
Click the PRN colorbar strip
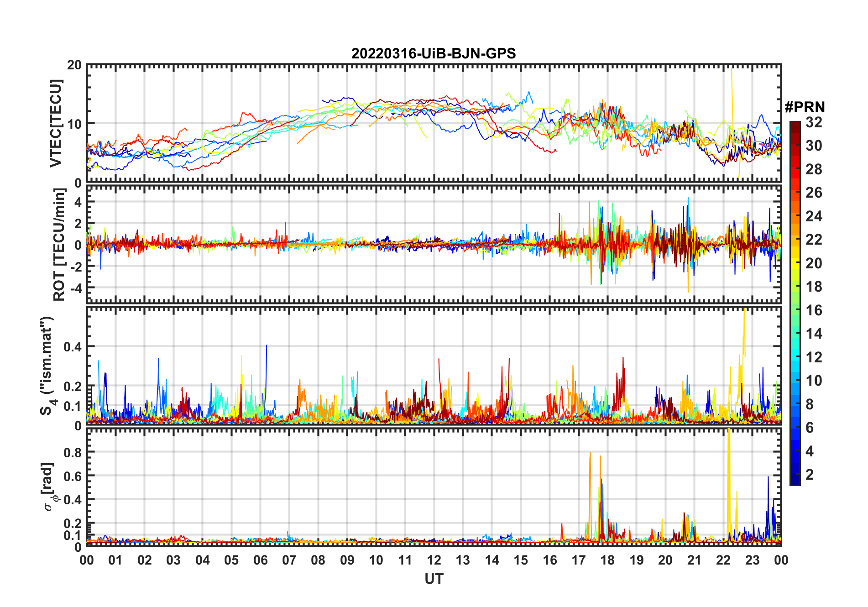point(795,303)
